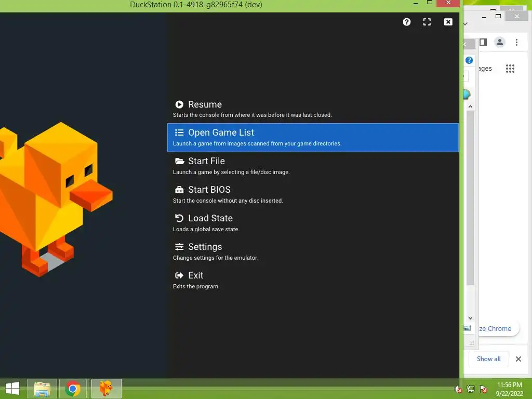Image resolution: width=532 pixels, height=399 pixels.
Task: Toggle Chrome's side panel icon
Action: [483, 42]
